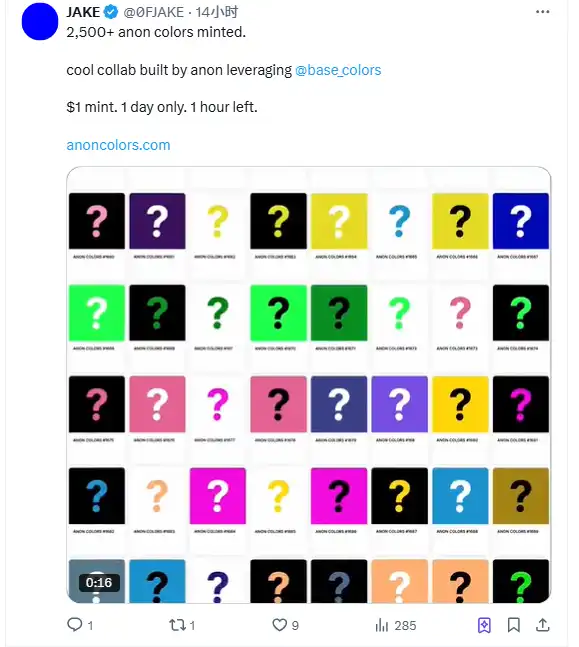579x647 pixels.
Task: Select the magenta tile with white question mark
Action: click(218, 495)
